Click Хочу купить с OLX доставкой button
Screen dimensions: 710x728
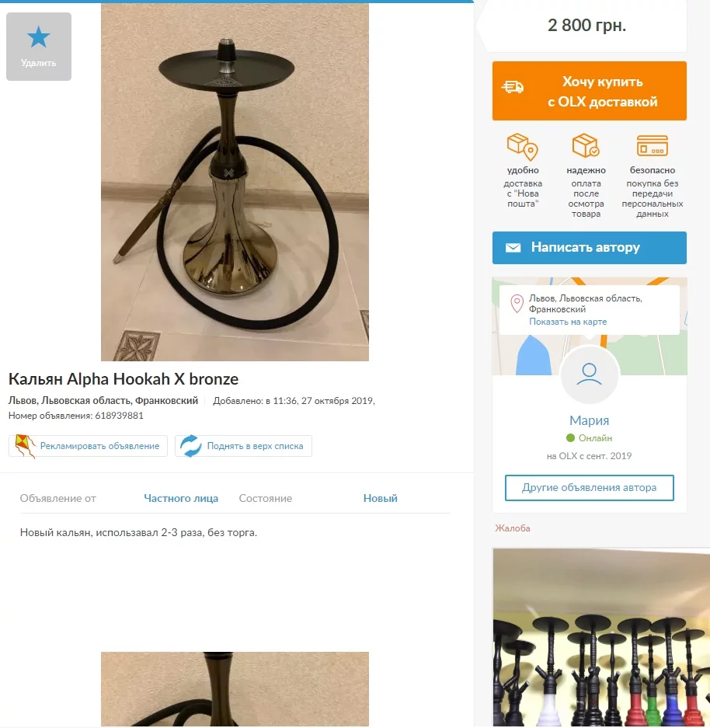[x=590, y=91]
